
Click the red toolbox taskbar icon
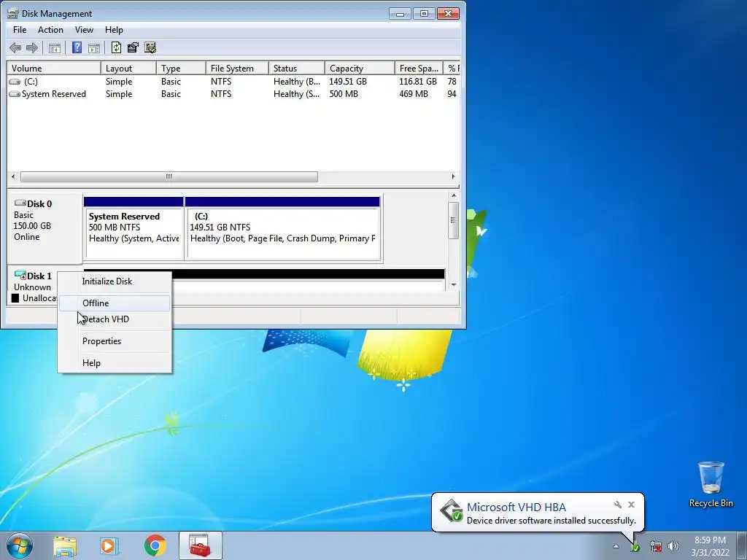click(x=200, y=545)
